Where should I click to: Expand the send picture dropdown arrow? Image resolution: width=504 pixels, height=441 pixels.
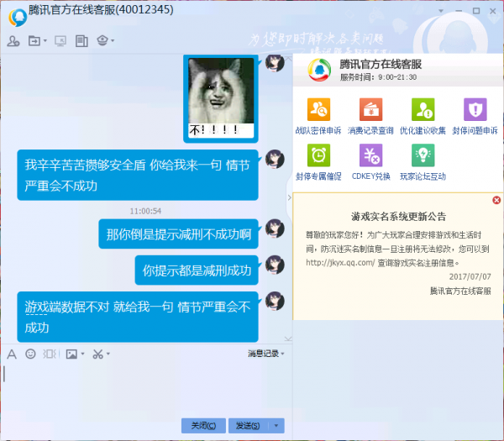point(82,354)
